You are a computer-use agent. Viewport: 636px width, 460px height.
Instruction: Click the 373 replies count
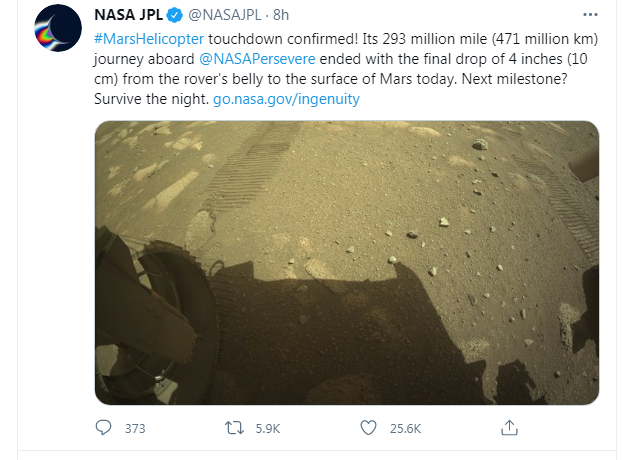[x=135, y=429]
